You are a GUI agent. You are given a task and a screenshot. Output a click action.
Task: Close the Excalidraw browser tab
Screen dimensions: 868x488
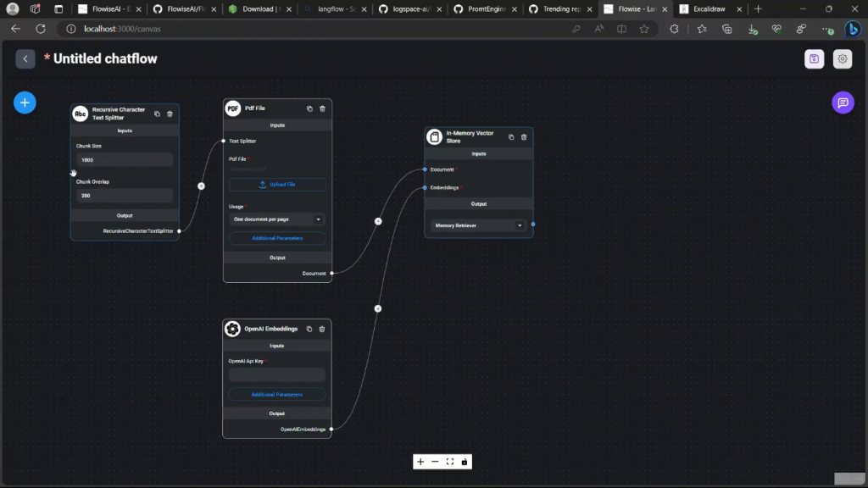click(x=739, y=9)
